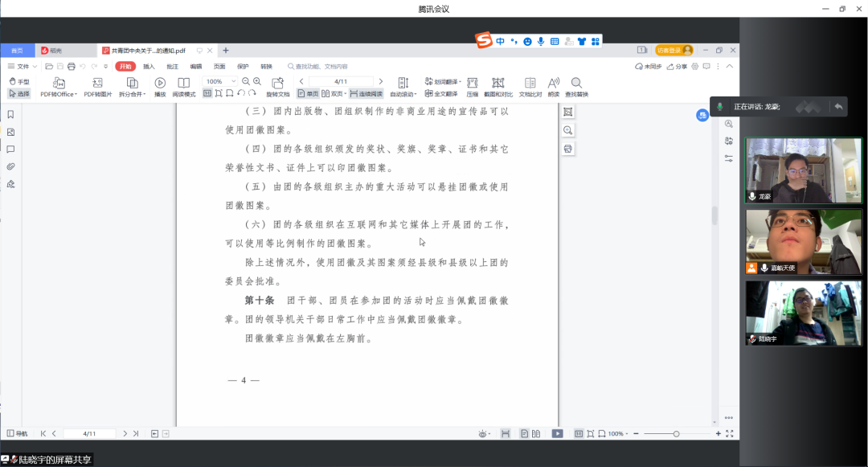Open the 插入 menu tab
Viewport: 868px width, 467px height.
(149, 67)
